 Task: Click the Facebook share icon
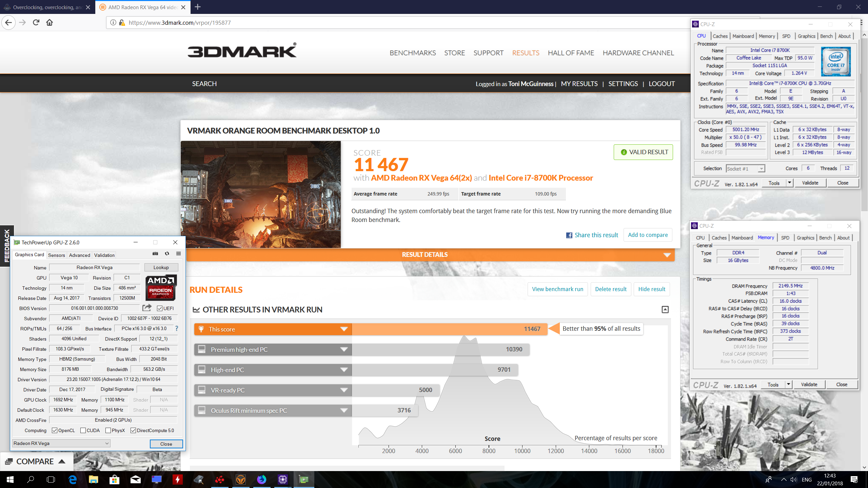(569, 235)
